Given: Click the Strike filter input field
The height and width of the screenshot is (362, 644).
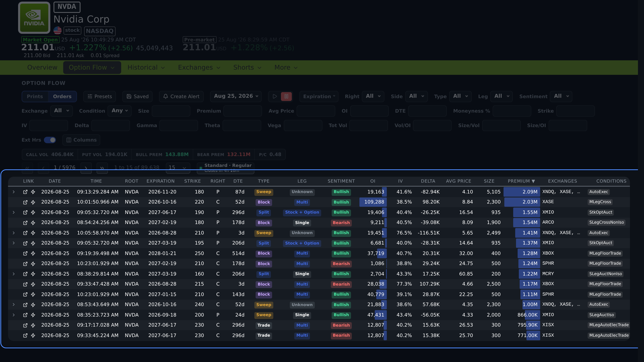Looking at the screenshot, I should [576, 111].
